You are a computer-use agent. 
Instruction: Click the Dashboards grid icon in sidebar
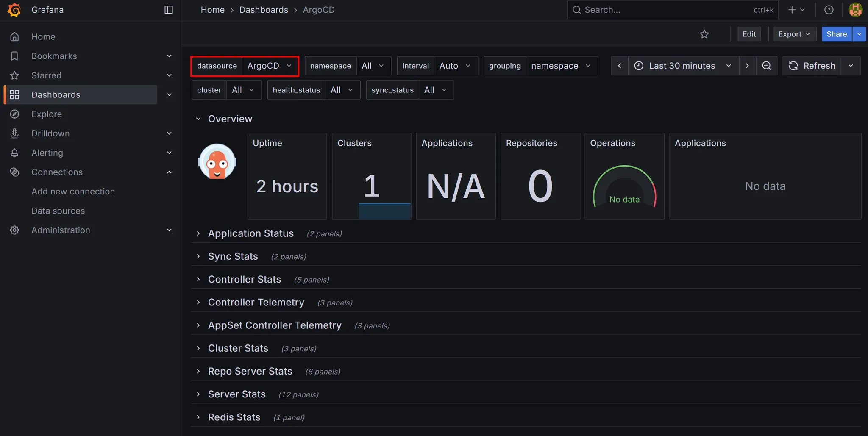[x=14, y=94]
